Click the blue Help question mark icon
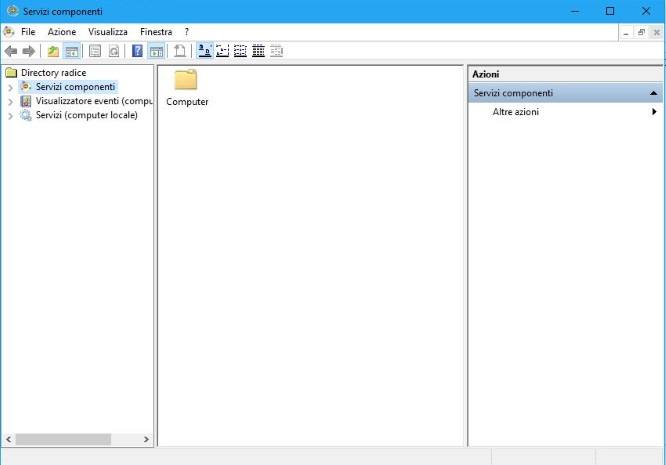 (137, 51)
